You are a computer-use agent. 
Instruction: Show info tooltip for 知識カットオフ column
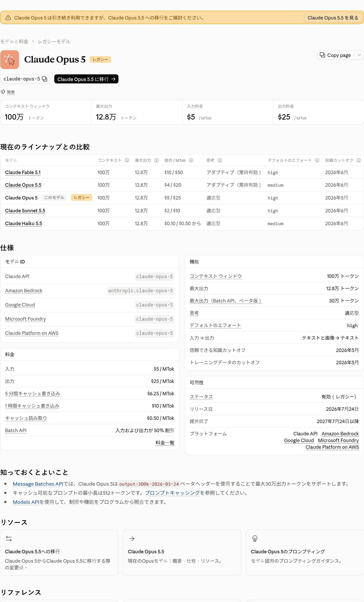[359, 160]
